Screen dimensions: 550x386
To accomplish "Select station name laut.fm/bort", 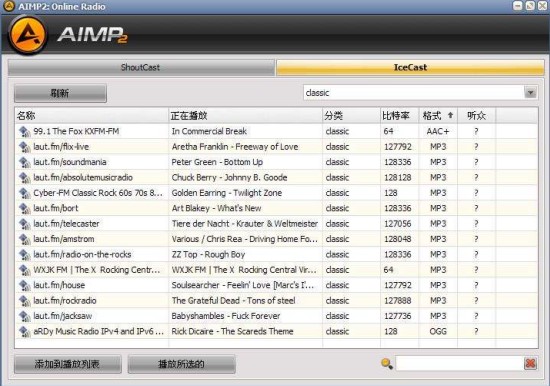I will 55,208.
